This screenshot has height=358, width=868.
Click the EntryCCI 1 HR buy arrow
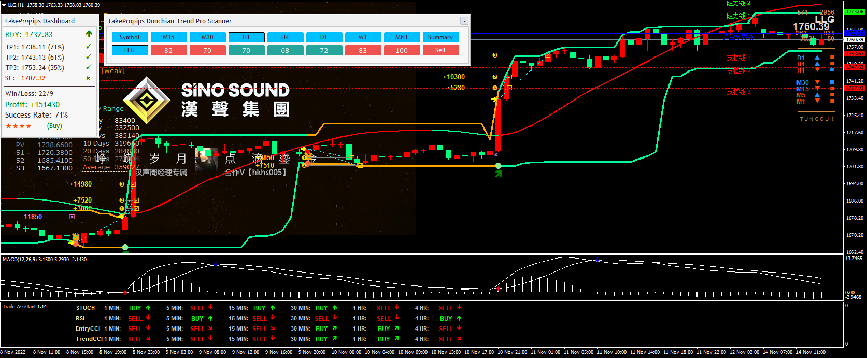coord(397,328)
